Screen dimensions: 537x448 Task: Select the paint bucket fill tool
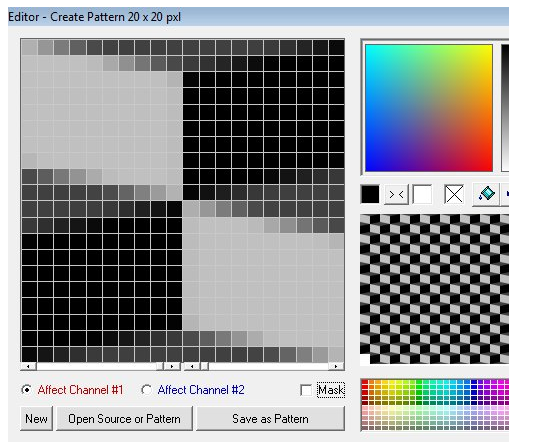click(x=486, y=195)
